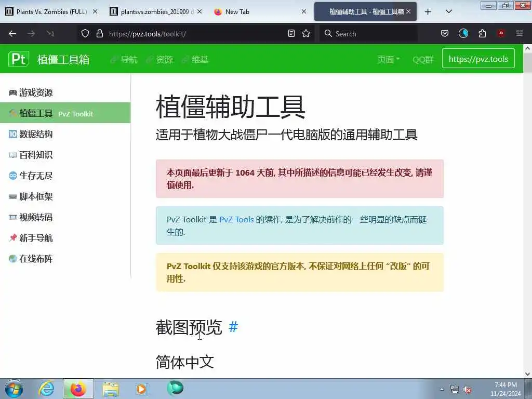Open 百科知识 in the sidebar
This screenshot has width=532, height=399.
pos(65,155)
